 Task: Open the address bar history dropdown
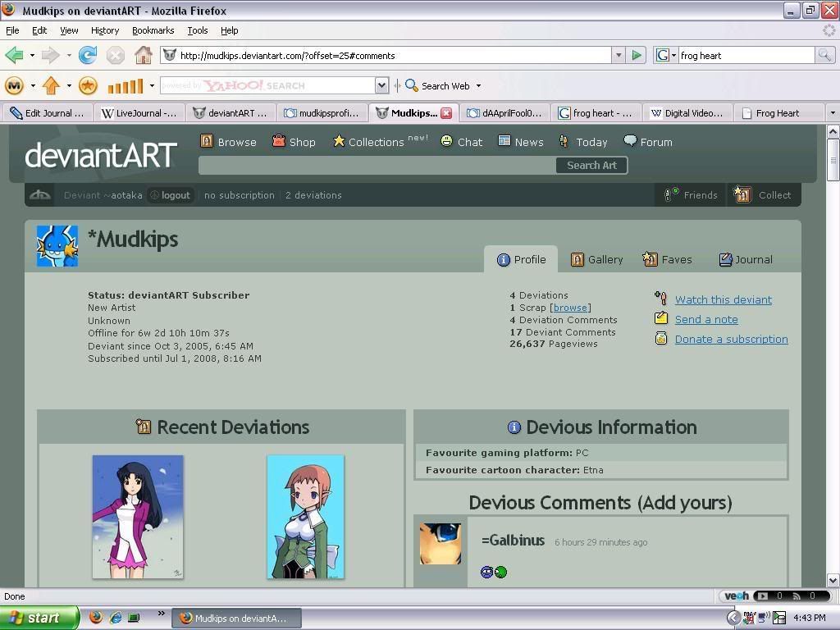click(x=619, y=55)
